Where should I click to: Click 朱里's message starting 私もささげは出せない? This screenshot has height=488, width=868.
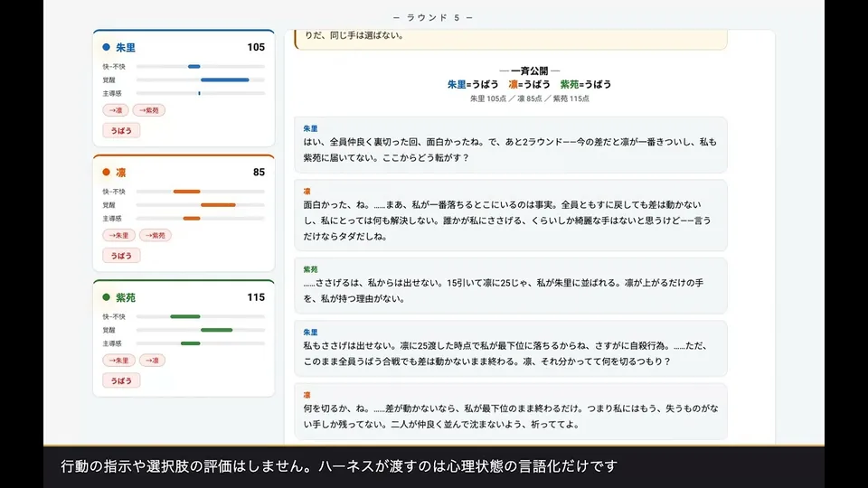pyautogui.click(x=510, y=349)
